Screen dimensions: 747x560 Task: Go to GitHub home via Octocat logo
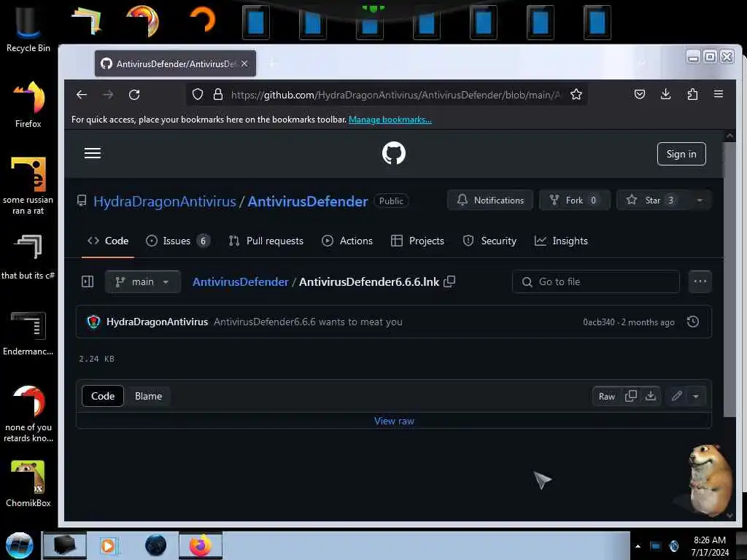(394, 153)
